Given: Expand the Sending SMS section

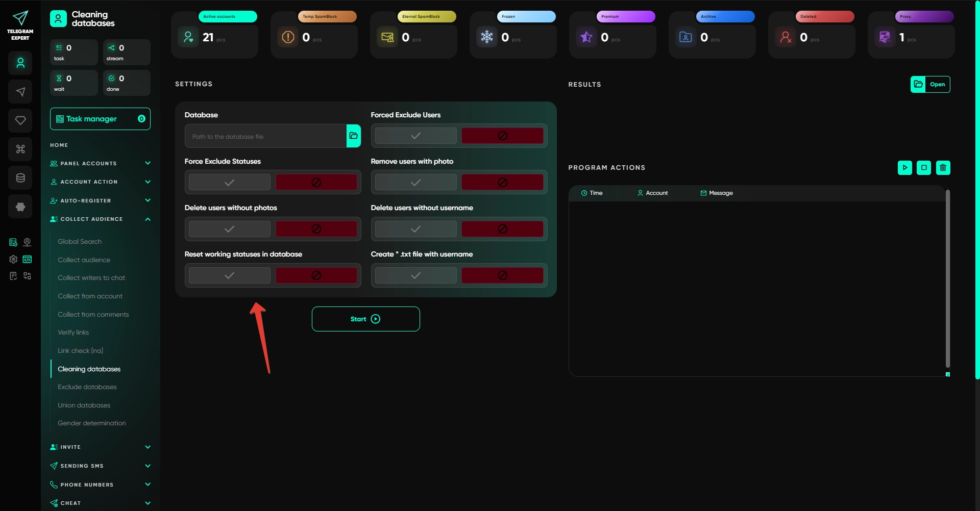Looking at the screenshot, I should [101, 466].
